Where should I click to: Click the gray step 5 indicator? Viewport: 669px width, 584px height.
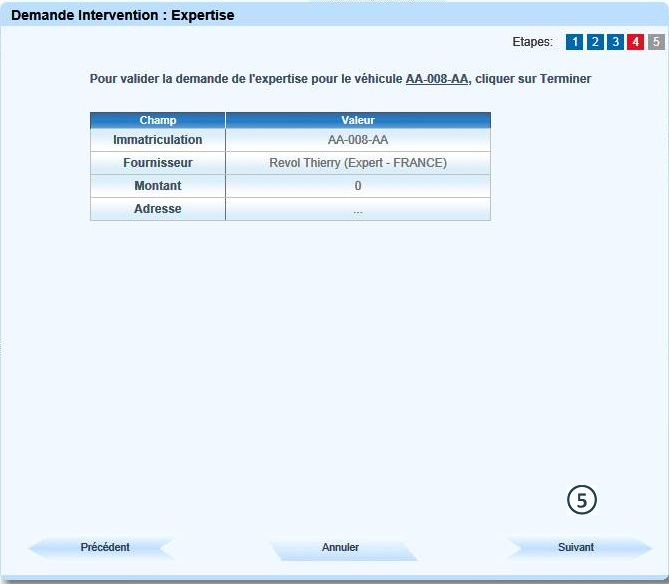coord(655,42)
